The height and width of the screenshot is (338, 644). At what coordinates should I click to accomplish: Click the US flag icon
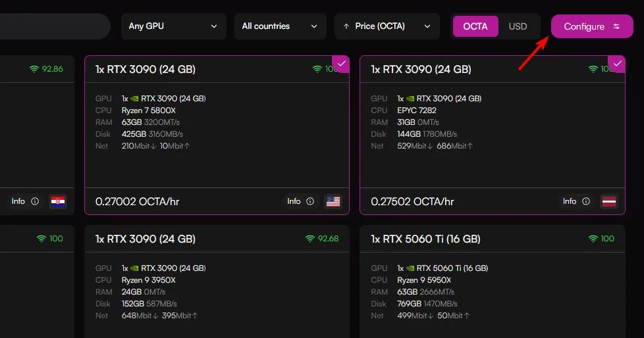coord(333,201)
